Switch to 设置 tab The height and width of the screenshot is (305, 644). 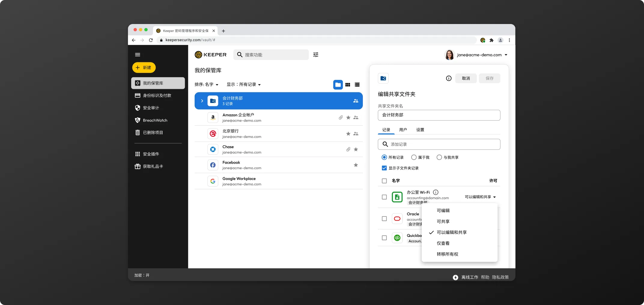click(x=420, y=130)
